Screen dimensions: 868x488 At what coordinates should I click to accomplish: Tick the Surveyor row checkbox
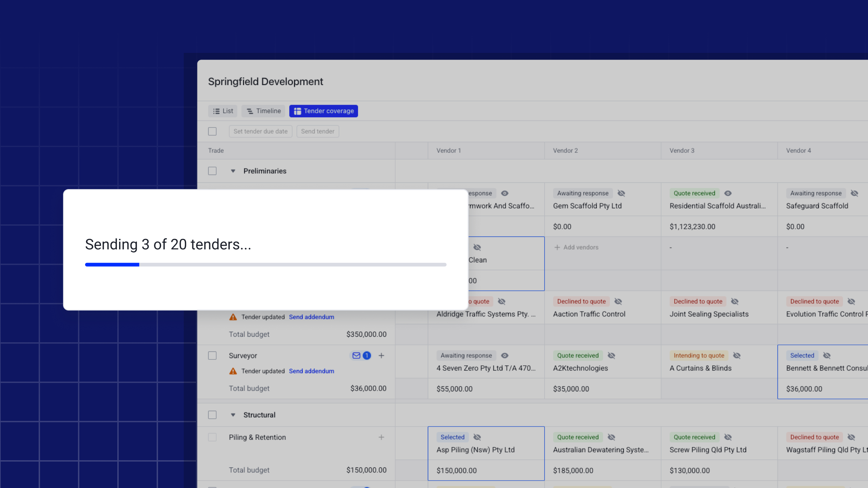[x=212, y=355]
